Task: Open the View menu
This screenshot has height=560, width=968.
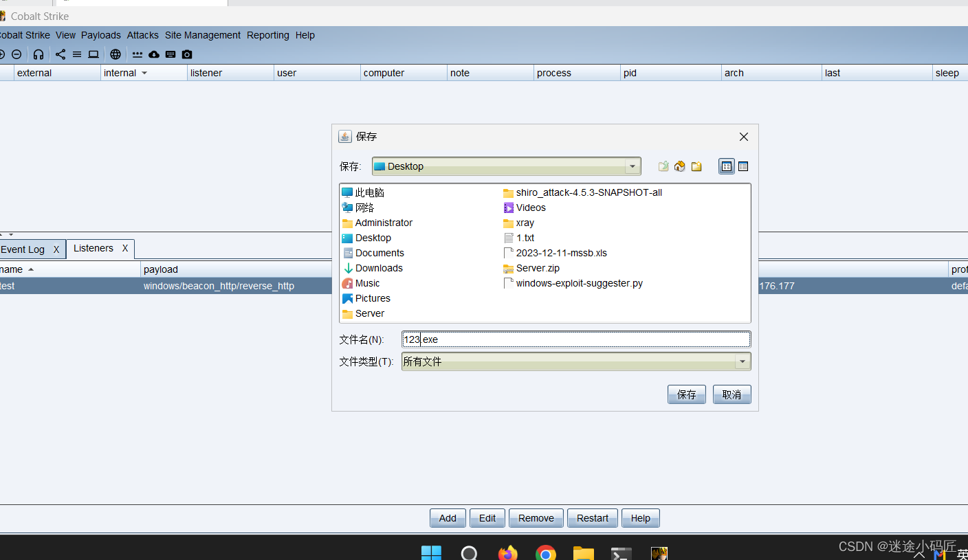Action: coord(66,35)
